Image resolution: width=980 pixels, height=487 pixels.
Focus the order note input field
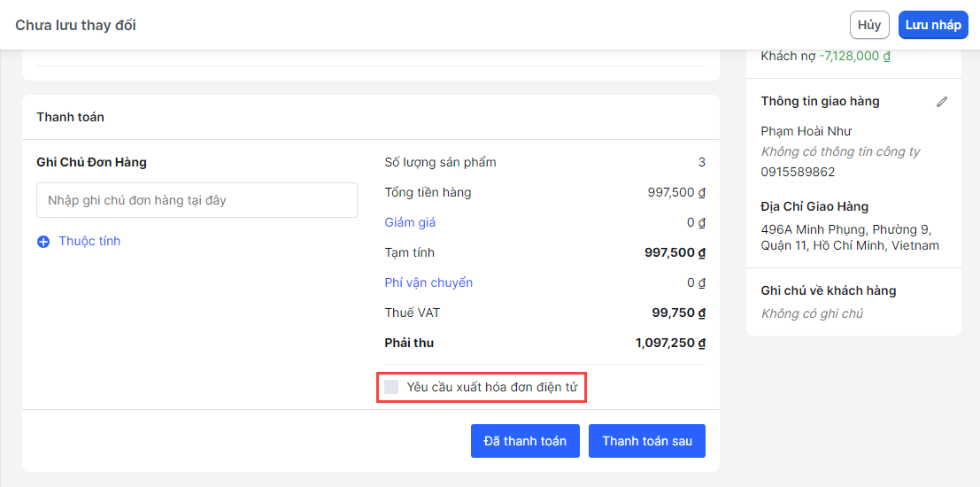click(197, 200)
